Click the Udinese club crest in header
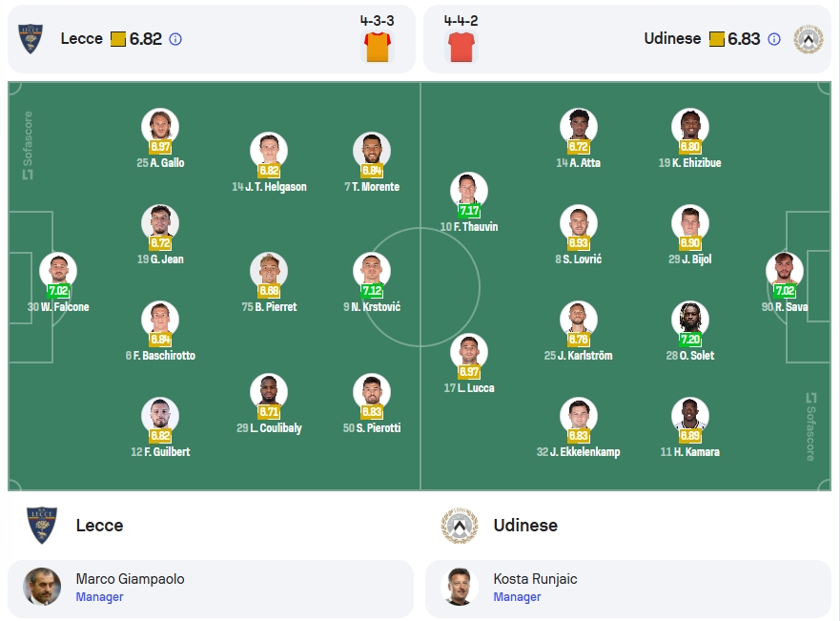Screen dimensions: 840x621 [x=809, y=39]
